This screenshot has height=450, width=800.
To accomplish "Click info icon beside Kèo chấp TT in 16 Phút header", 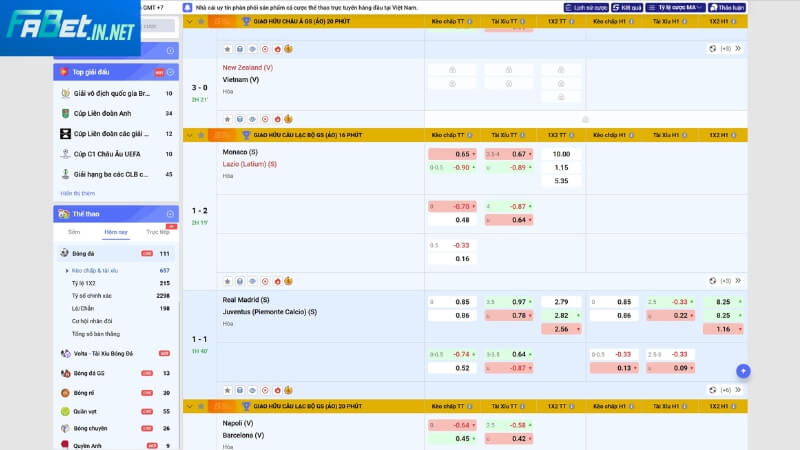I will tap(469, 135).
